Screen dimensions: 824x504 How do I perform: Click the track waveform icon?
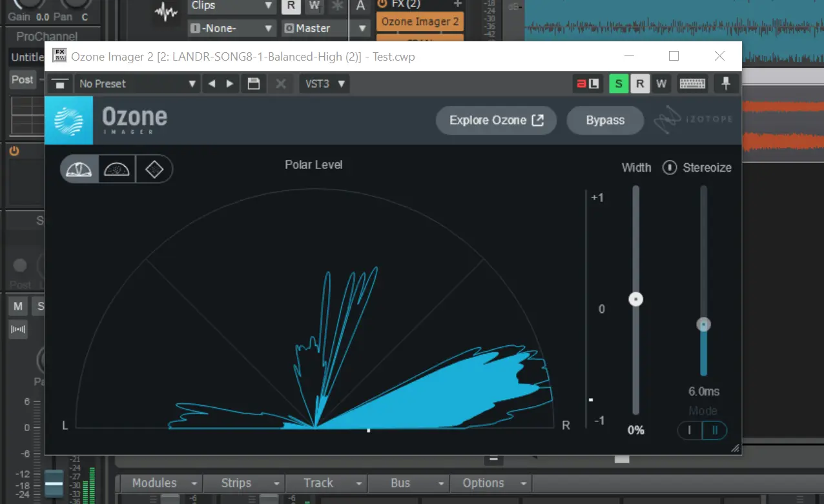[x=167, y=12]
